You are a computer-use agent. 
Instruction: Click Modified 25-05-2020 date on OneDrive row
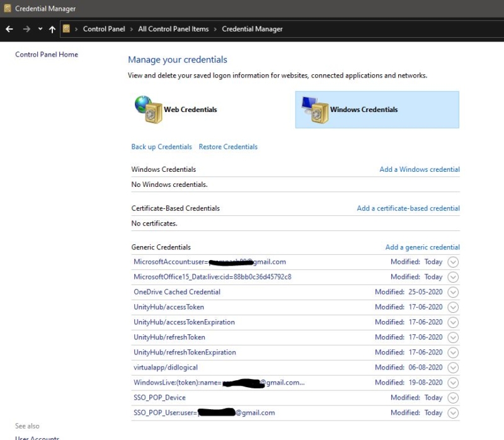click(408, 292)
